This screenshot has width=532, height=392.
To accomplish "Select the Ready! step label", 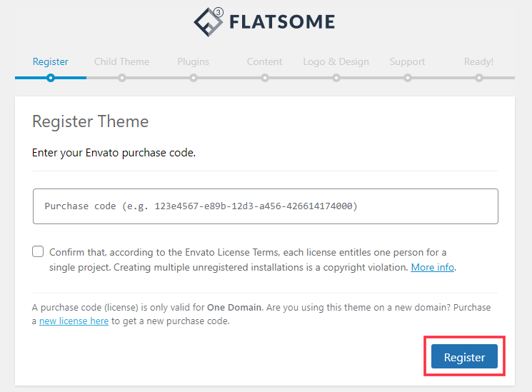I will pos(478,62).
